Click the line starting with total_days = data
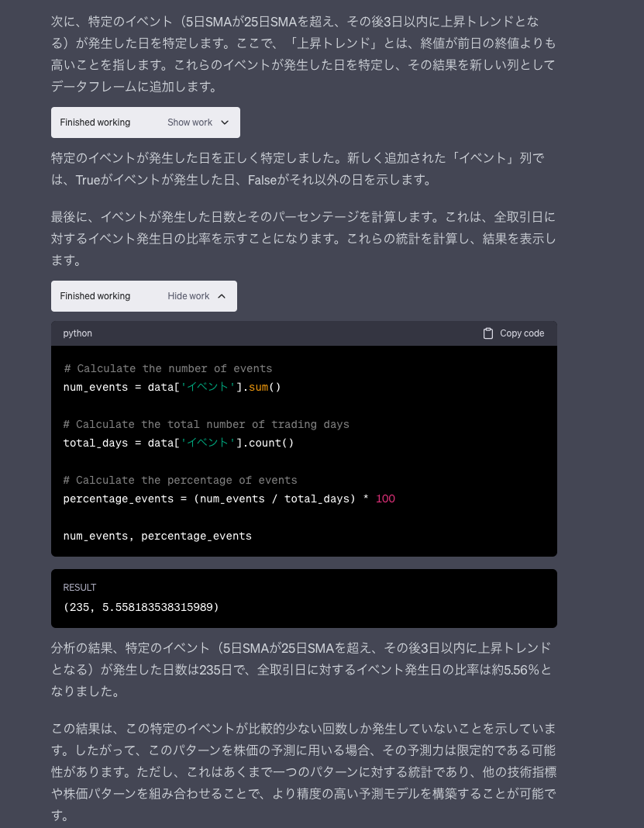Image resolution: width=644 pixels, height=828 pixels. coord(178,443)
